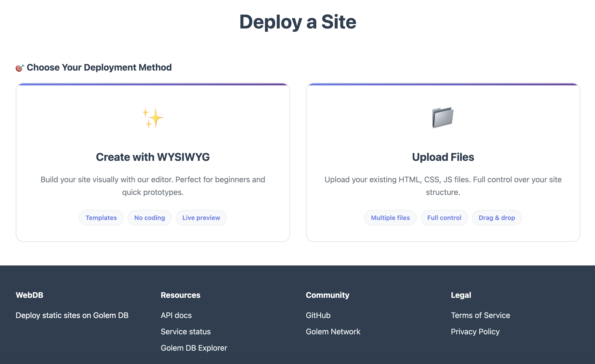Click the Deploy a Site page title
Screen dimensions: 595x364
click(x=297, y=22)
